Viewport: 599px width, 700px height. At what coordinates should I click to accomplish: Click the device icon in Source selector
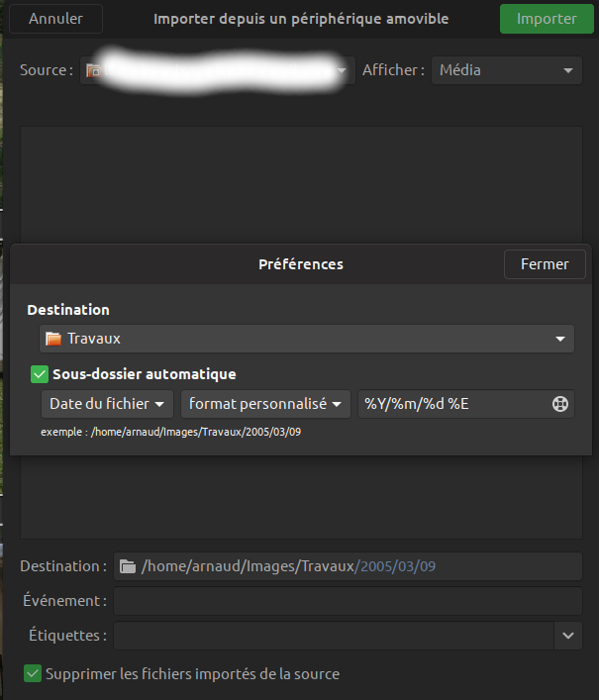[93, 70]
